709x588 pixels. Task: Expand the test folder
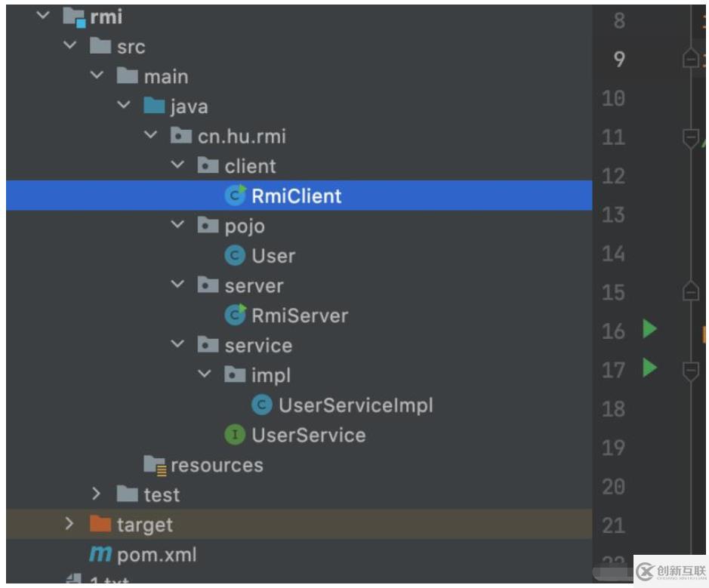tap(97, 494)
